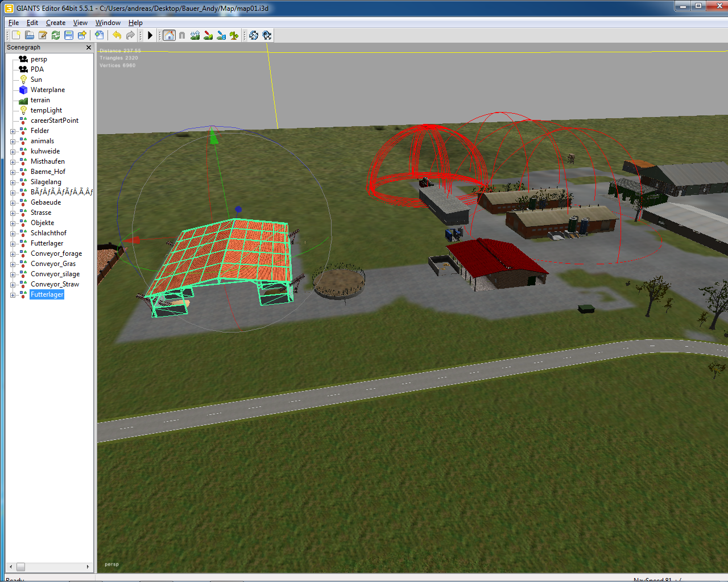Viewport: 728px width, 582px height.
Task: Close the Scenegraph panel
Action: point(89,48)
